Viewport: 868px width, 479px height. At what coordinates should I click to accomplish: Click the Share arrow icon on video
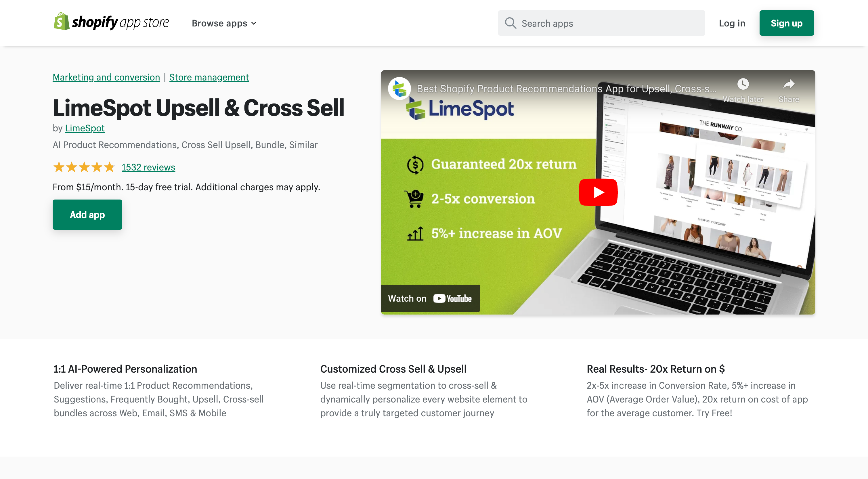(x=789, y=84)
